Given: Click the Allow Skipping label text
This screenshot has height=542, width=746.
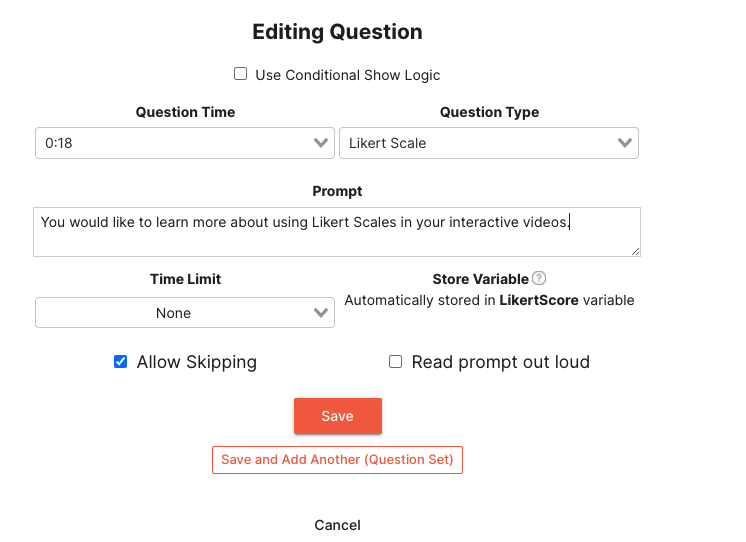Looking at the screenshot, I should (x=197, y=362).
